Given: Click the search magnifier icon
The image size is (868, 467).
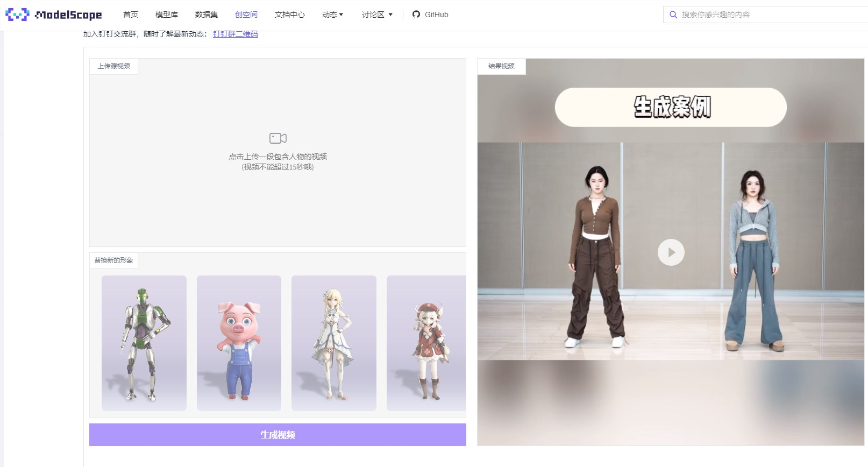Looking at the screenshot, I should [x=673, y=15].
